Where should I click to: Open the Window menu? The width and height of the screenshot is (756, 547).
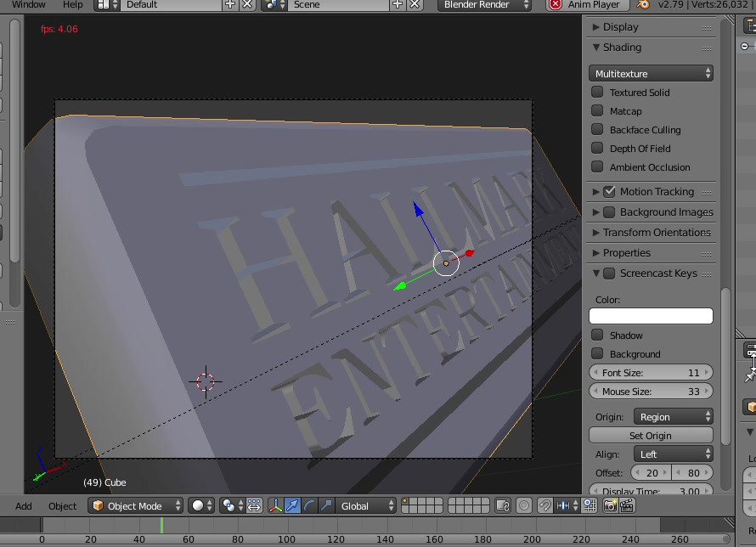tap(28, 5)
